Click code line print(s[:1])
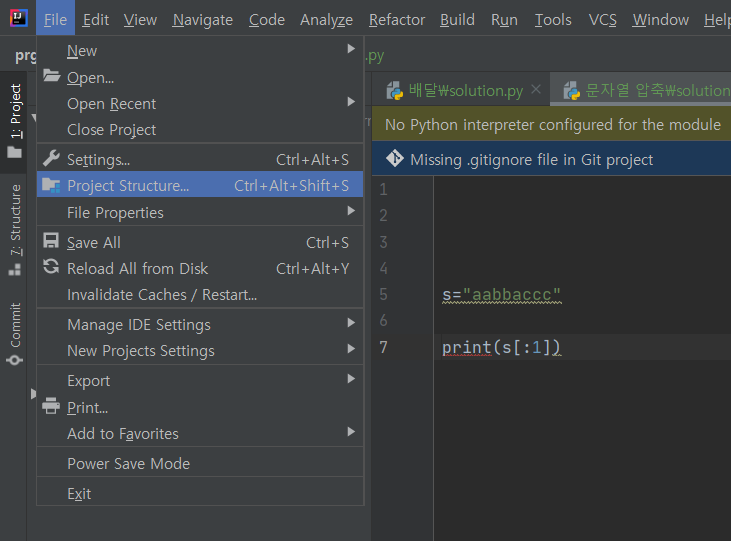Screen dimensions: 731x541 tap(501, 348)
